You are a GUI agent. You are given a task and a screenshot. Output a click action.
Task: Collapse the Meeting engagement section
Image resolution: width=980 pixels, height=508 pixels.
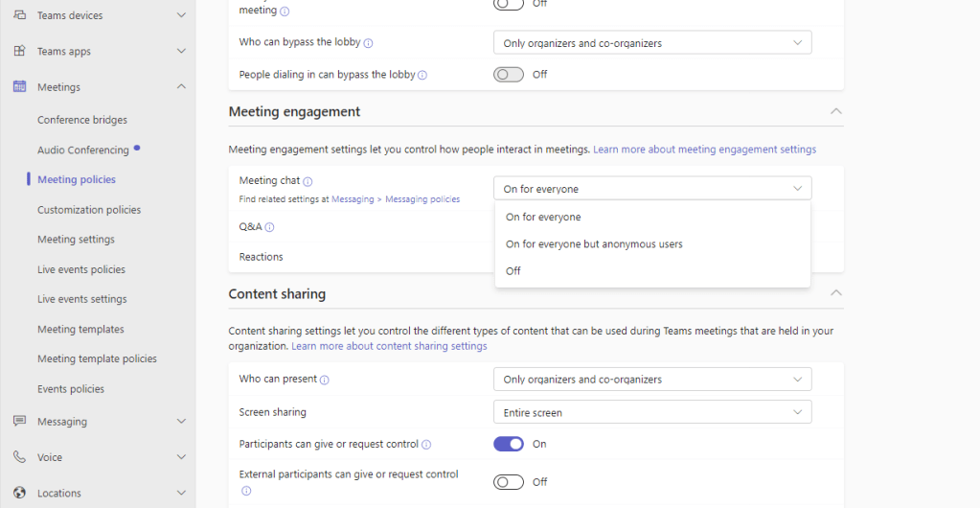click(x=835, y=112)
